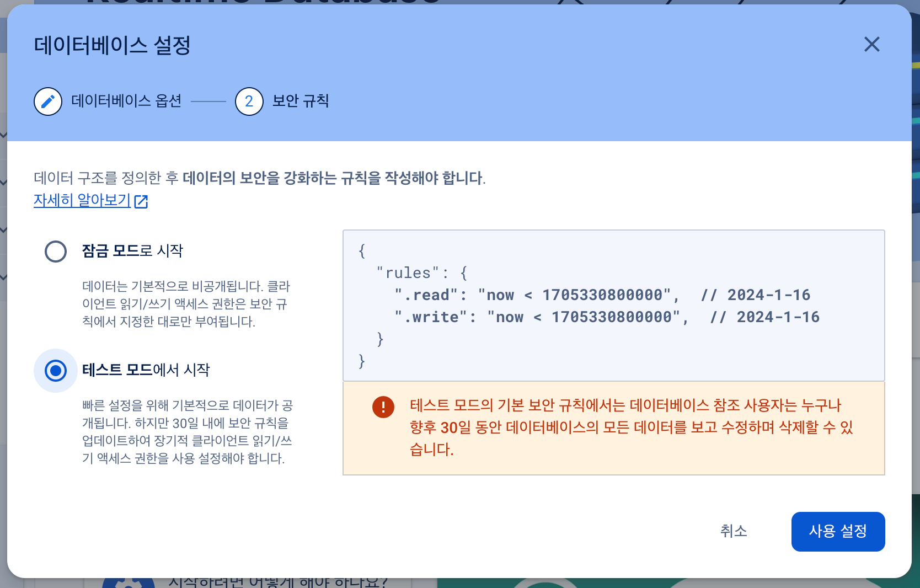Image resolution: width=920 pixels, height=588 pixels.
Task: Click the 테스트 모드에서 시작 label
Action: [x=146, y=370]
